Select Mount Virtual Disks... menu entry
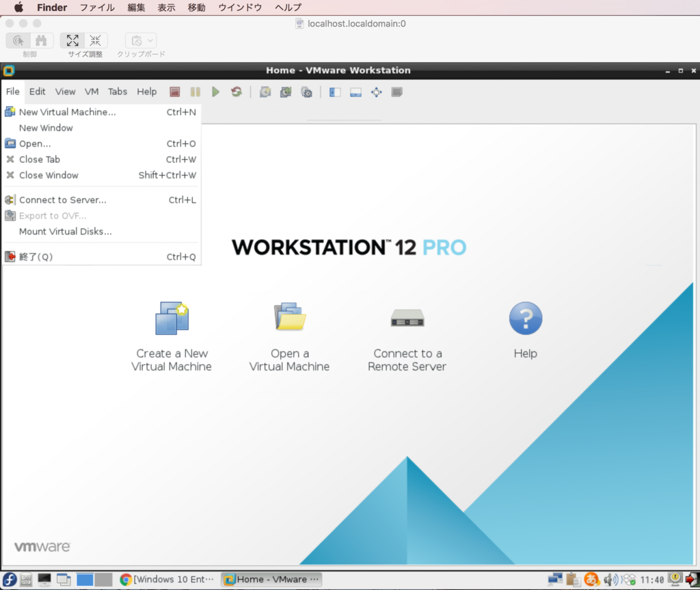 [101, 231]
